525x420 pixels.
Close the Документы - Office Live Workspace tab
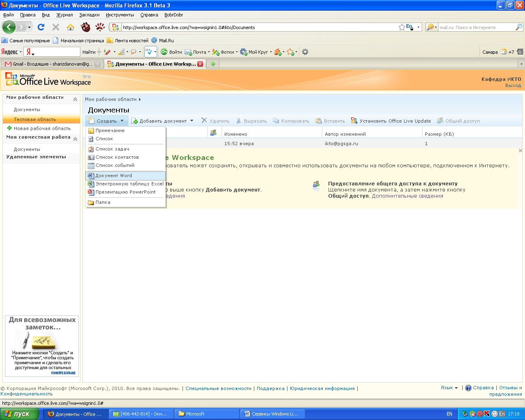pyautogui.click(x=200, y=64)
